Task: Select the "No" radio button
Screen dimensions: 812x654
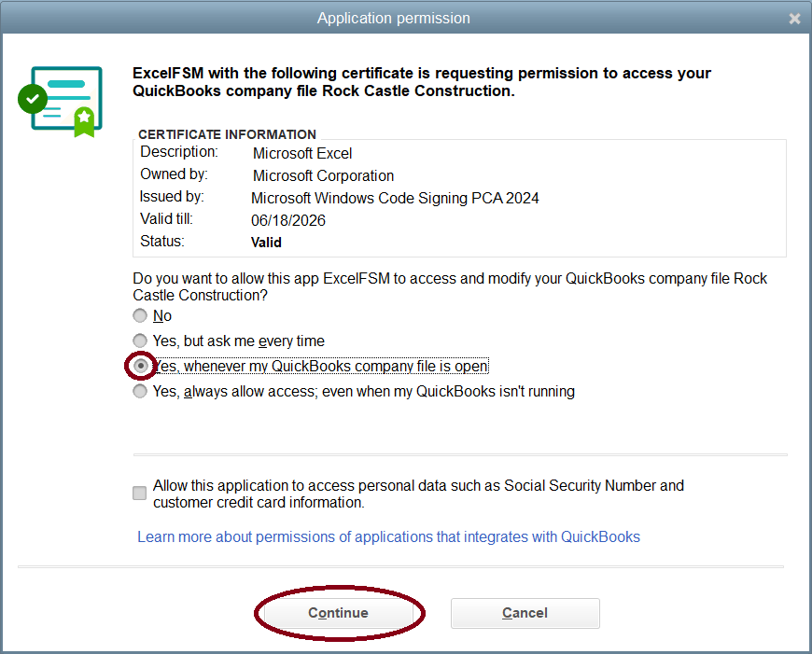Action: [x=140, y=315]
